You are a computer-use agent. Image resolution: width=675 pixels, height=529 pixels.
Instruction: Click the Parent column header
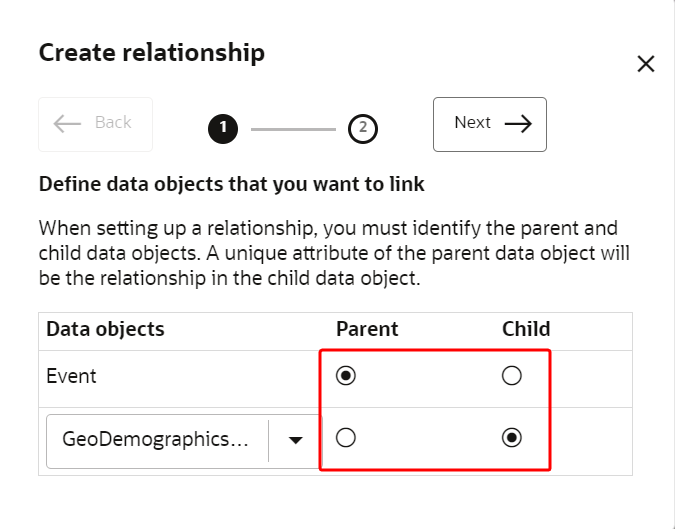click(x=367, y=329)
